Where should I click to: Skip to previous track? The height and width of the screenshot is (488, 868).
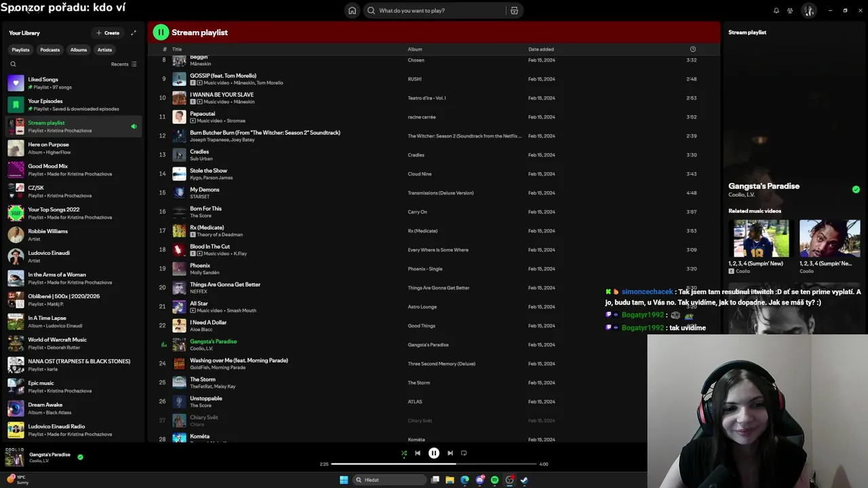coord(418,453)
